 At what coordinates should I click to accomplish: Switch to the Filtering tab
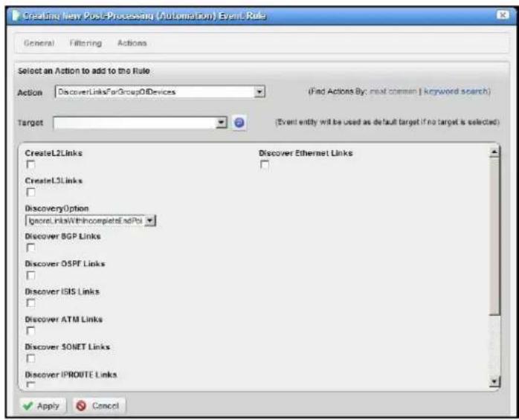pyautogui.click(x=86, y=43)
